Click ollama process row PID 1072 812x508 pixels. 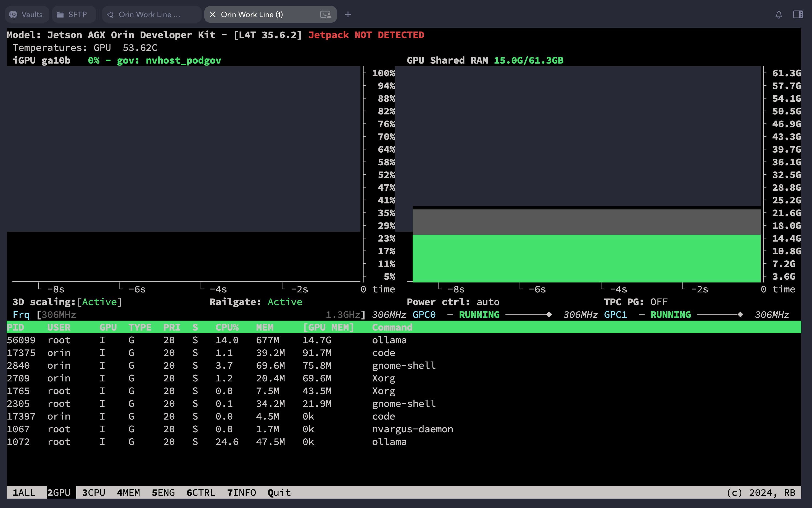(404, 442)
